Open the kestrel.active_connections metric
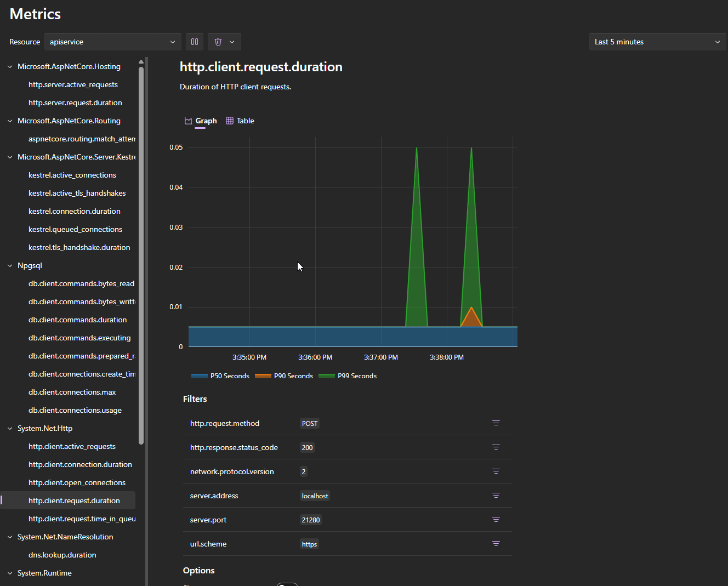The image size is (728, 586). point(72,174)
